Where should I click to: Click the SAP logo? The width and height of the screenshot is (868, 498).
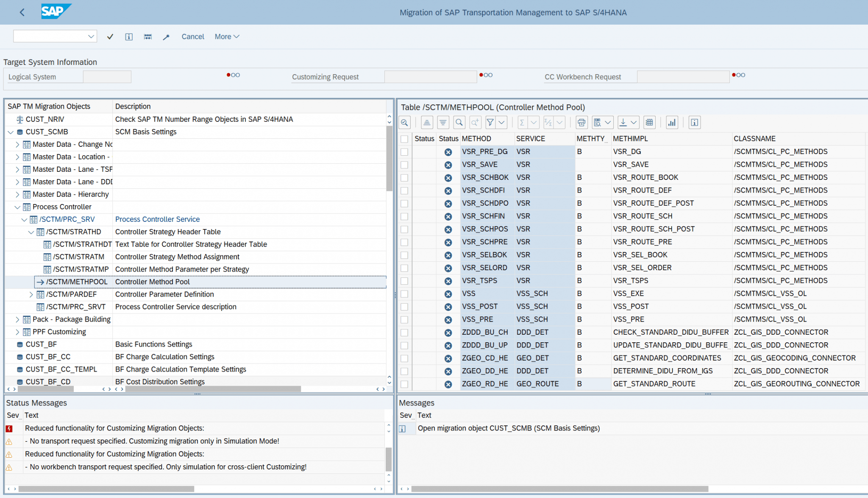click(56, 11)
